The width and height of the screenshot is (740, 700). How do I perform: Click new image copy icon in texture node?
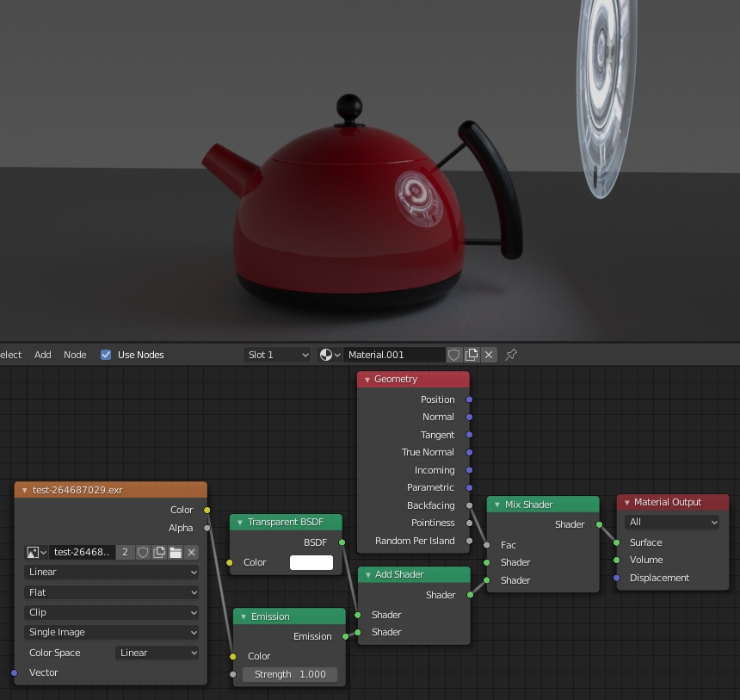pos(159,552)
